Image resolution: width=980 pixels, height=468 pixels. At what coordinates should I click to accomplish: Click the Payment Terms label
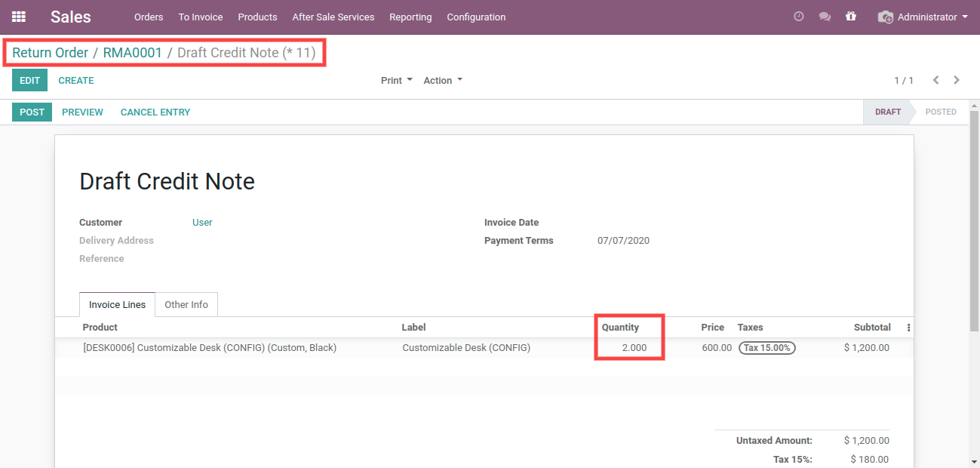(x=519, y=241)
